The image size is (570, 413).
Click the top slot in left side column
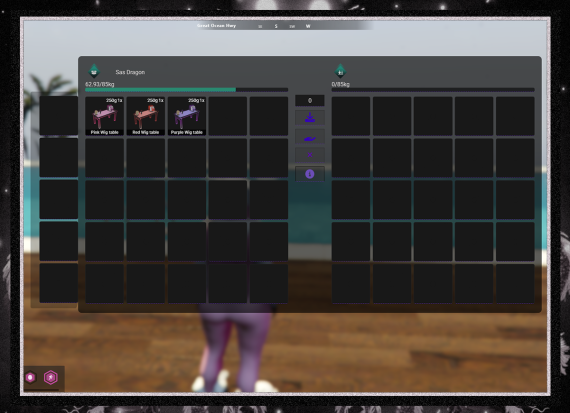59,116
